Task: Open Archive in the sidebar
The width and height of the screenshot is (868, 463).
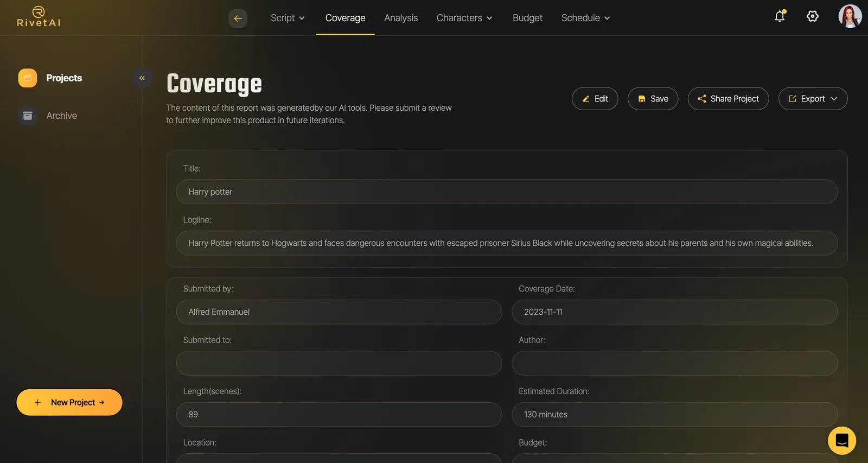Action: pos(61,116)
